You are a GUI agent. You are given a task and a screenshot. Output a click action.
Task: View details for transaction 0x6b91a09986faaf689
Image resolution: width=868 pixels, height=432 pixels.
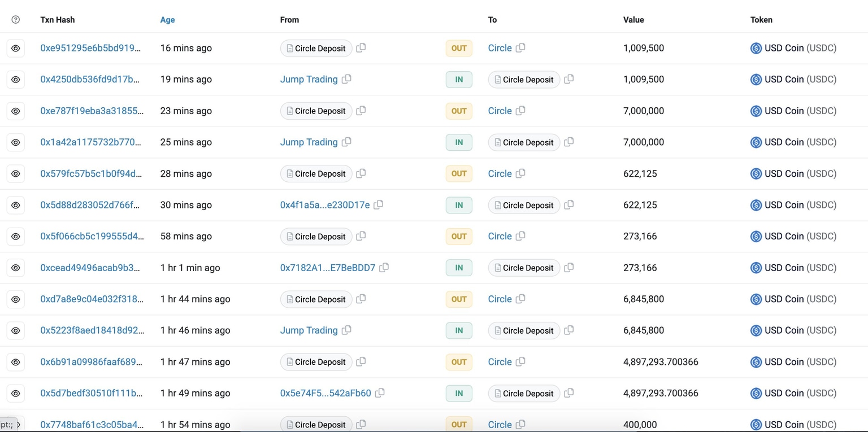(x=16, y=362)
